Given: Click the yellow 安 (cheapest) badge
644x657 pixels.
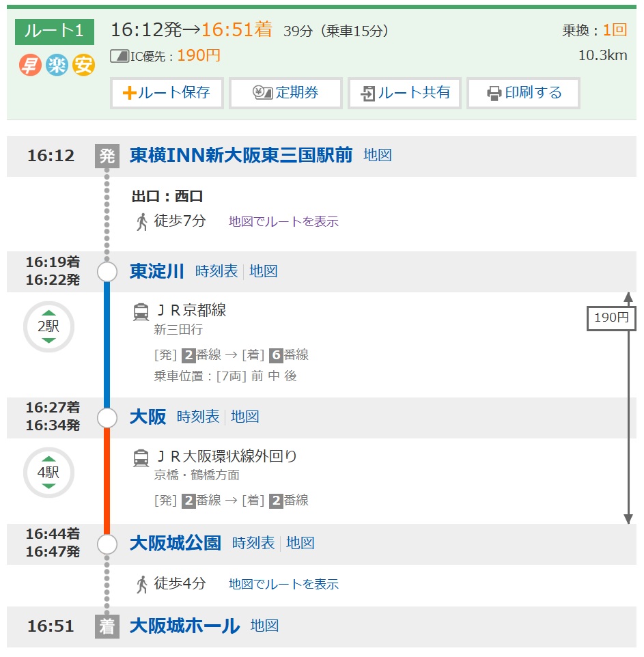Looking at the screenshot, I should (x=83, y=65).
